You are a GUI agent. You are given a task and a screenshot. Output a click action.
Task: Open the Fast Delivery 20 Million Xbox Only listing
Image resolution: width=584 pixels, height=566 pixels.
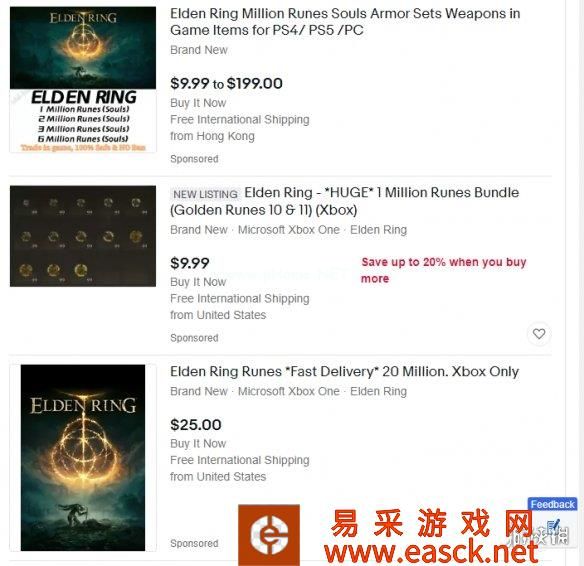click(x=344, y=371)
